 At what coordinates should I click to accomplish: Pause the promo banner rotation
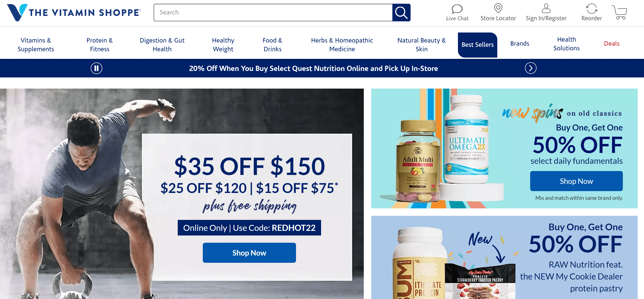click(x=96, y=68)
